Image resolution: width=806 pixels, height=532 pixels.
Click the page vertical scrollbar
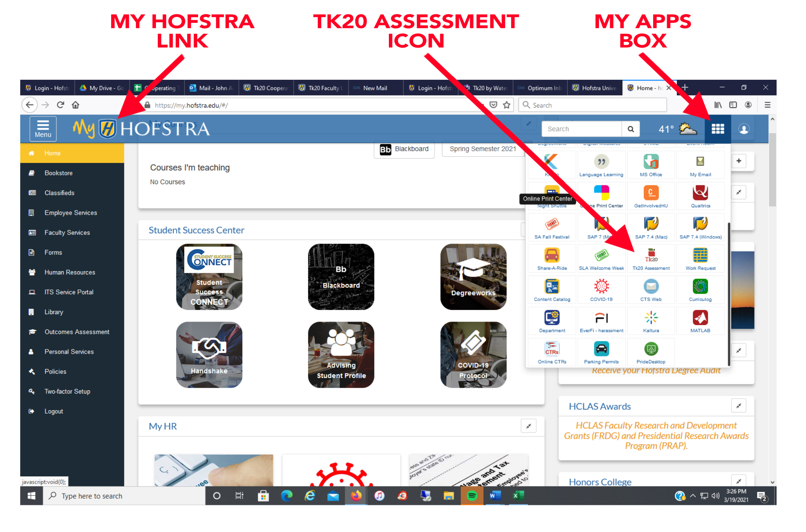click(772, 170)
